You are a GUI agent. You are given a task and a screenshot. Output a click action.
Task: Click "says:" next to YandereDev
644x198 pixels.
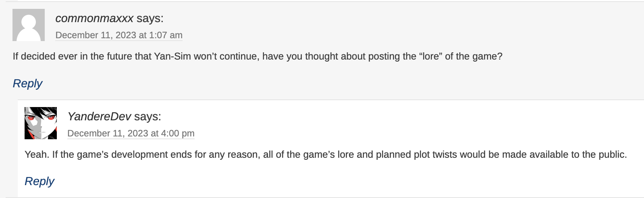[x=147, y=117]
